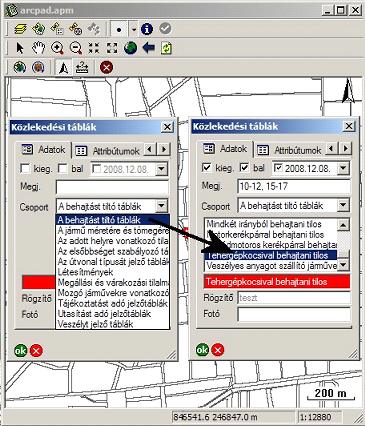Cancel left dialog with red X
Screen dimensions: 365x426
(x=36, y=351)
